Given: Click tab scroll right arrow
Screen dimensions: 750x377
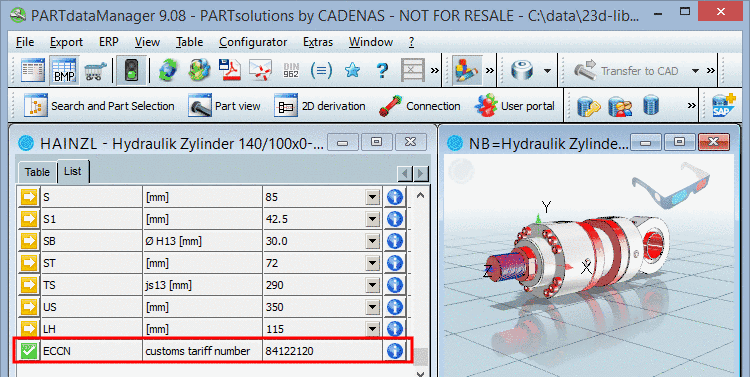Looking at the screenshot, I should point(421,173).
